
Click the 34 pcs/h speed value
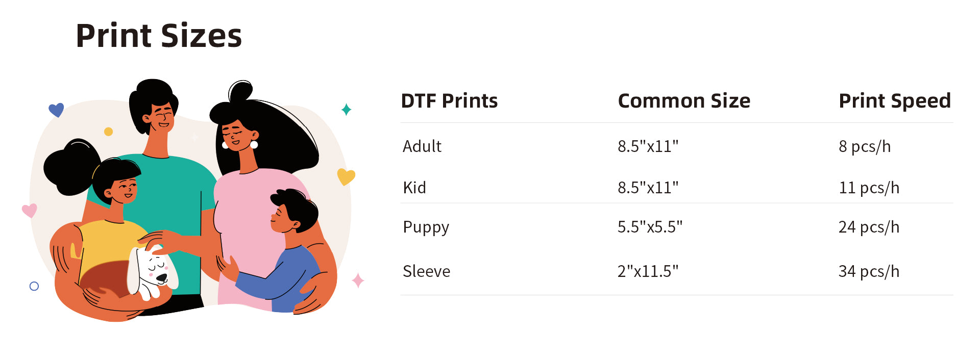[x=869, y=271]
